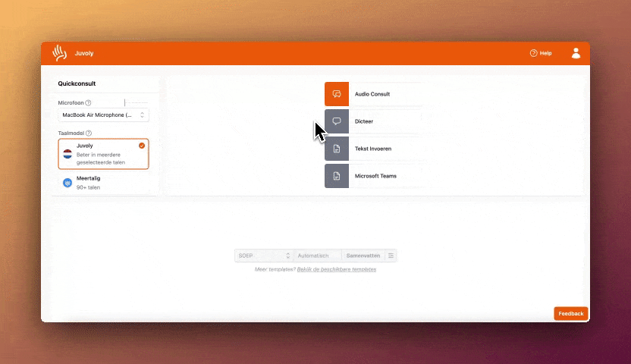Image resolution: width=631 pixels, height=364 pixels.
Task: Click the Dicteer chat icon
Action: pyautogui.click(x=337, y=121)
